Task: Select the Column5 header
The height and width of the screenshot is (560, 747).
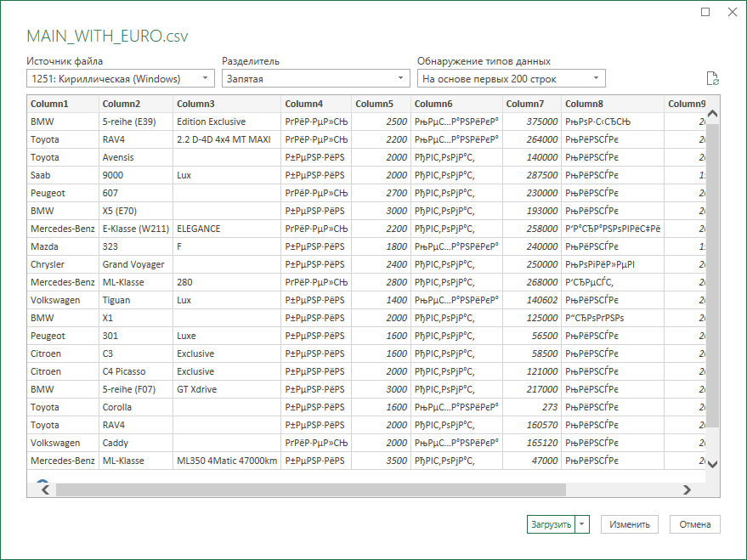Action: [x=381, y=104]
